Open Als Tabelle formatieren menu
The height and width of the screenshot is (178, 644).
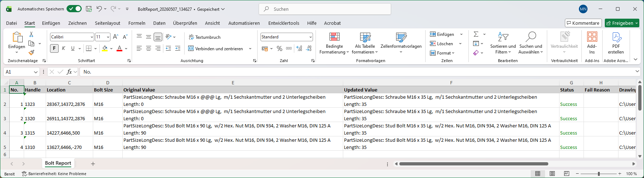point(365,43)
